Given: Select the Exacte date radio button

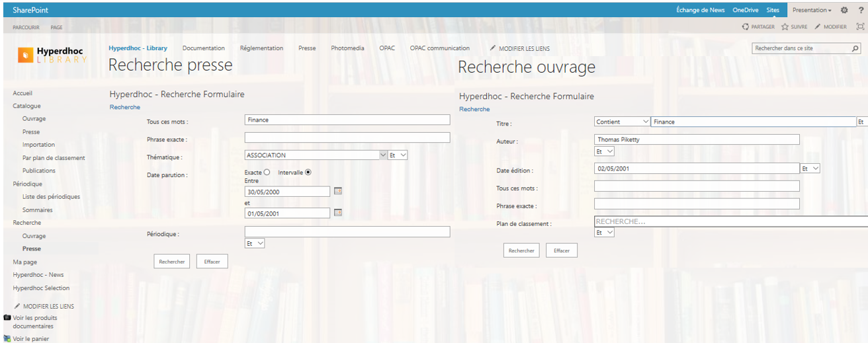Looking at the screenshot, I should pyautogui.click(x=267, y=172).
